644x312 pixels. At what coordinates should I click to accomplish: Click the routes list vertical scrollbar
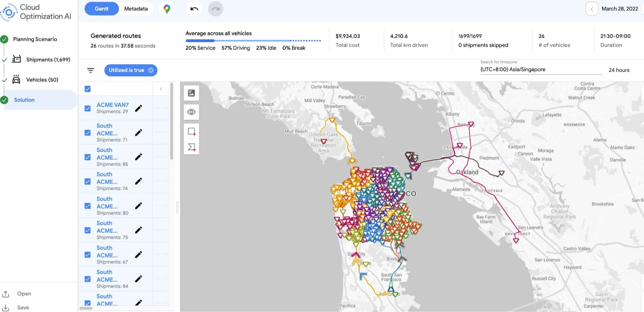click(171, 121)
